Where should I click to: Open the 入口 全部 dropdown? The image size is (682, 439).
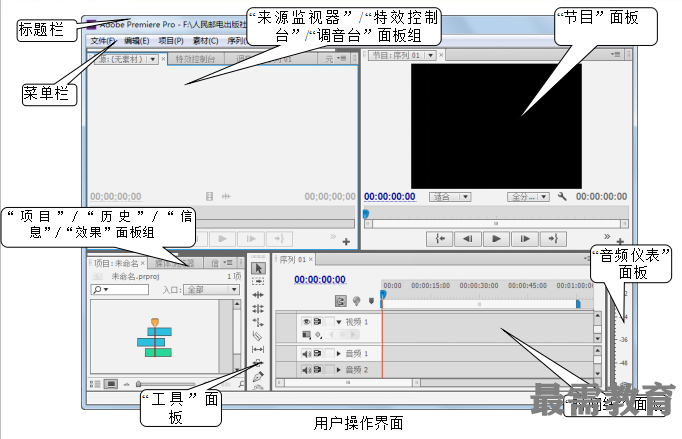(x=211, y=290)
